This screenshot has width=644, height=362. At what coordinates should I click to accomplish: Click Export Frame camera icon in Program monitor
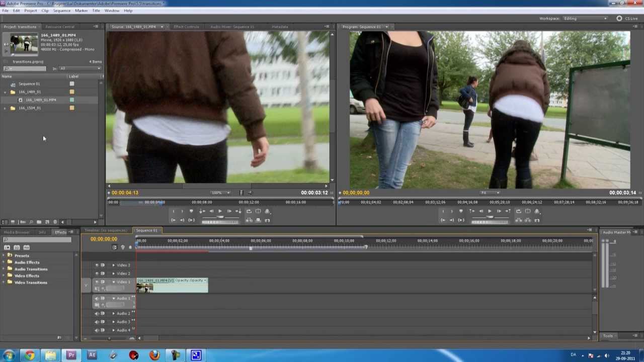click(537, 220)
